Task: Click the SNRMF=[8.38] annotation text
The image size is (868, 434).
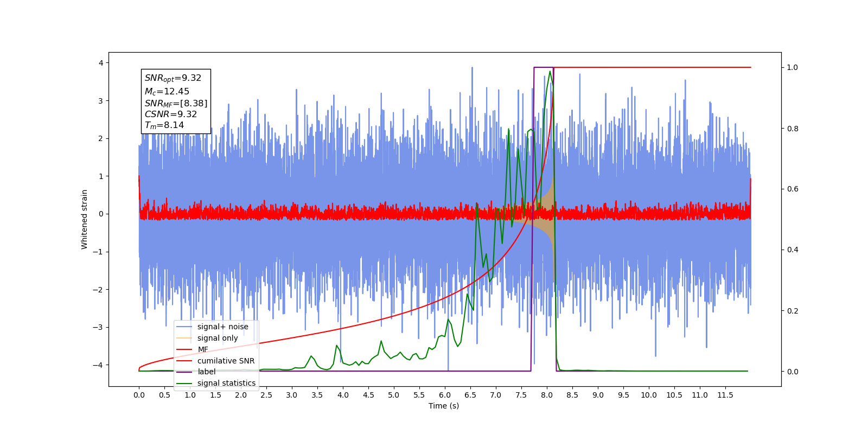Action: (176, 103)
